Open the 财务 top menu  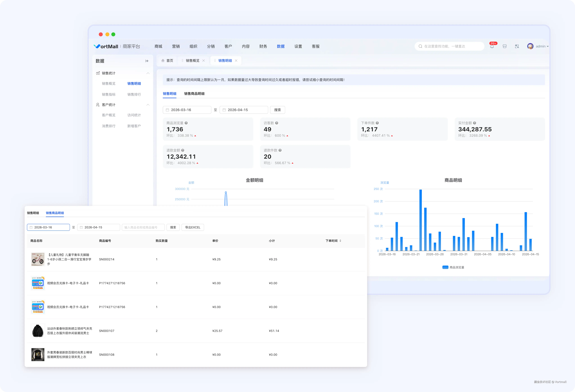tap(263, 46)
